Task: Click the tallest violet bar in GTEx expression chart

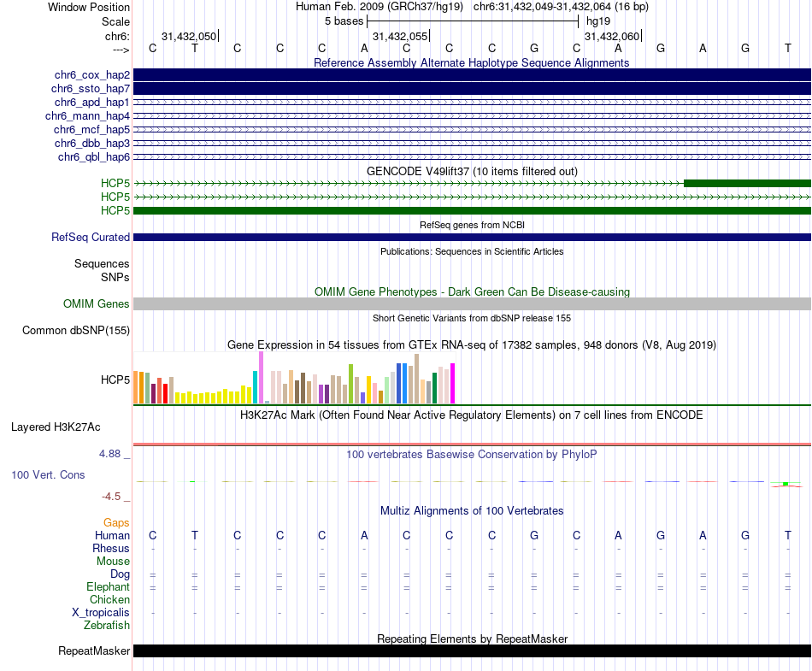Action: pyautogui.click(x=261, y=378)
